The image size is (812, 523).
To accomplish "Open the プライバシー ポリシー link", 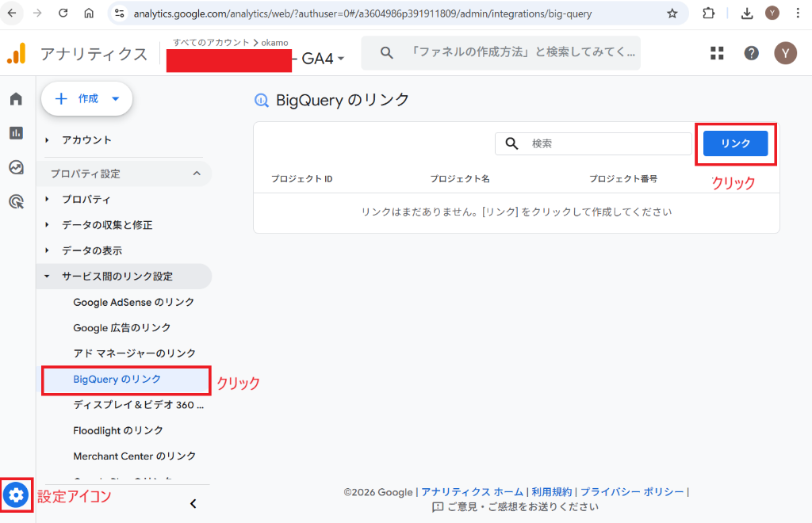I will tap(632, 492).
